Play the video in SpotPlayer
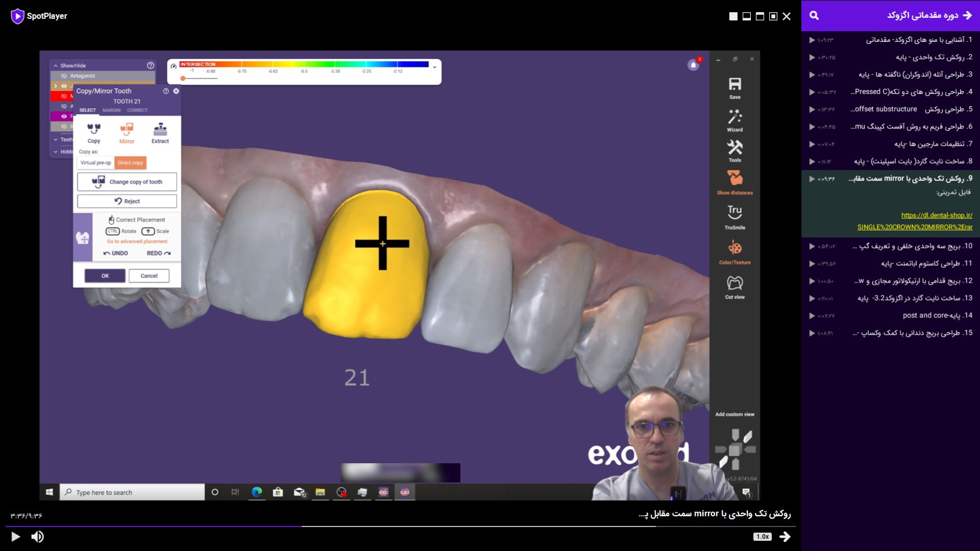Screen dimensions: 980x551 [15, 537]
